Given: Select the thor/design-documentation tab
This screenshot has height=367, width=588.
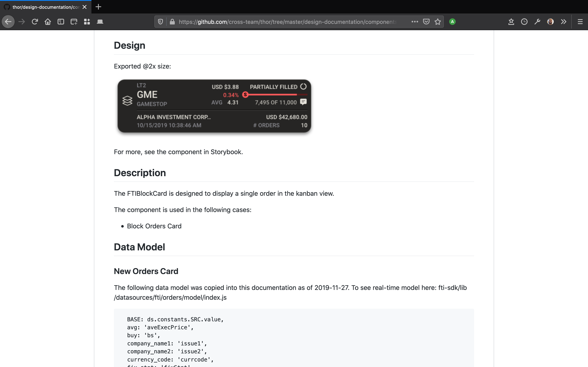Looking at the screenshot, I should coord(46,7).
